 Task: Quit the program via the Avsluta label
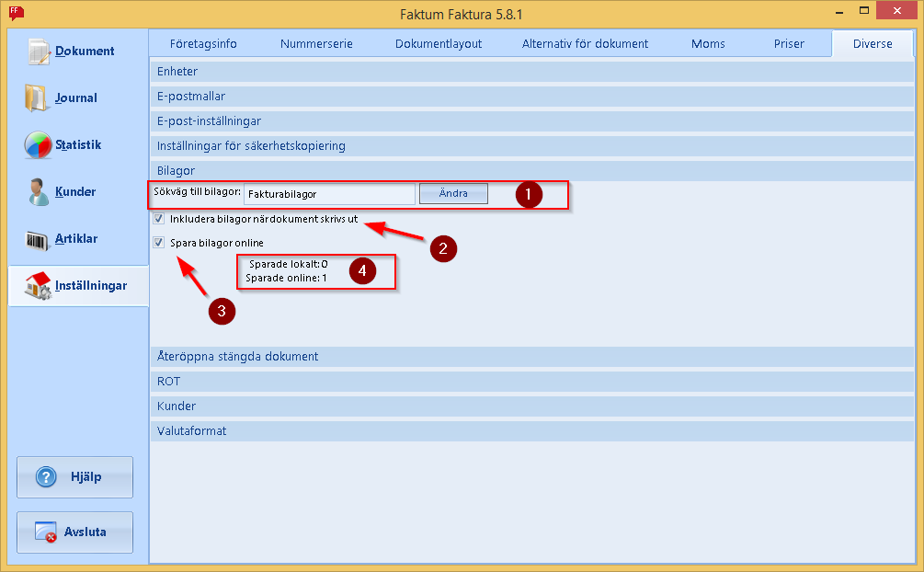click(x=85, y=532)
